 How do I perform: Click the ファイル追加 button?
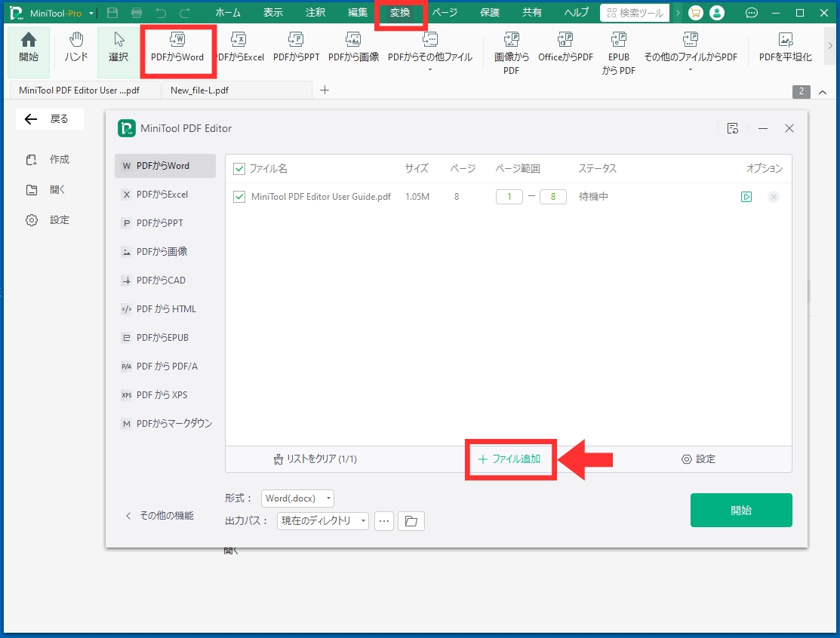(509, 459)
